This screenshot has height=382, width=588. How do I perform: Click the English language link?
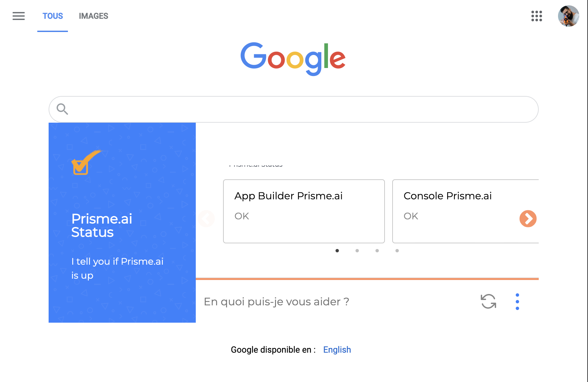click(337, 350)
